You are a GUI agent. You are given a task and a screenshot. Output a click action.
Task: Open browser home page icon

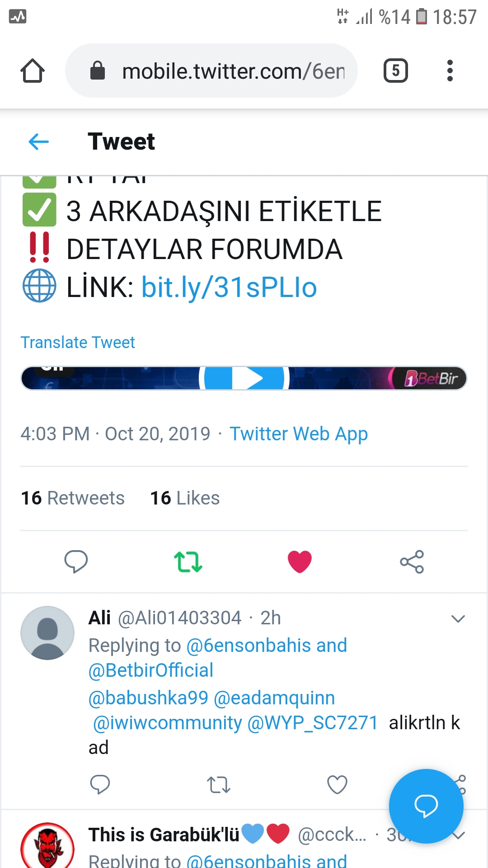pyautogui.click(x=33, y=71)
